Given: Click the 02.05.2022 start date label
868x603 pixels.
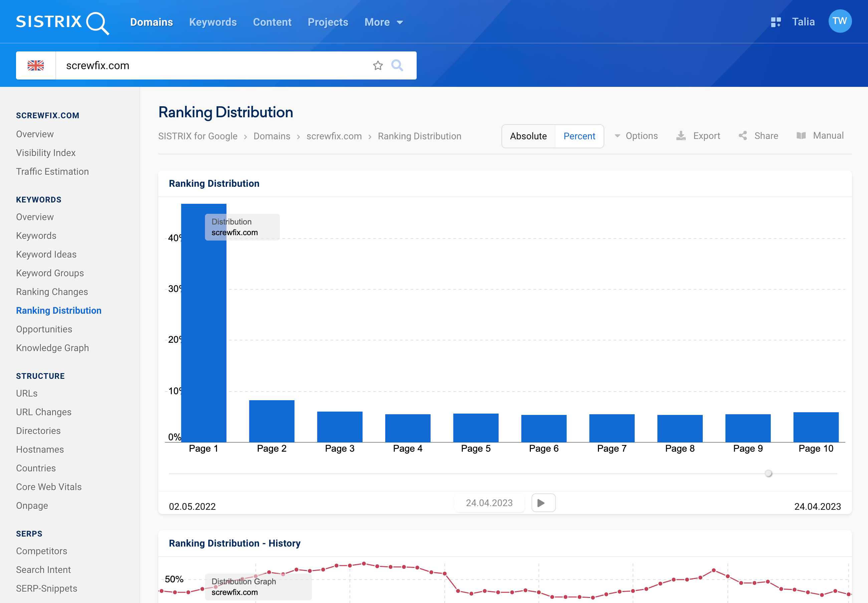Looking at the screenshot, I should pyautogui.click(x=192, y=506).
